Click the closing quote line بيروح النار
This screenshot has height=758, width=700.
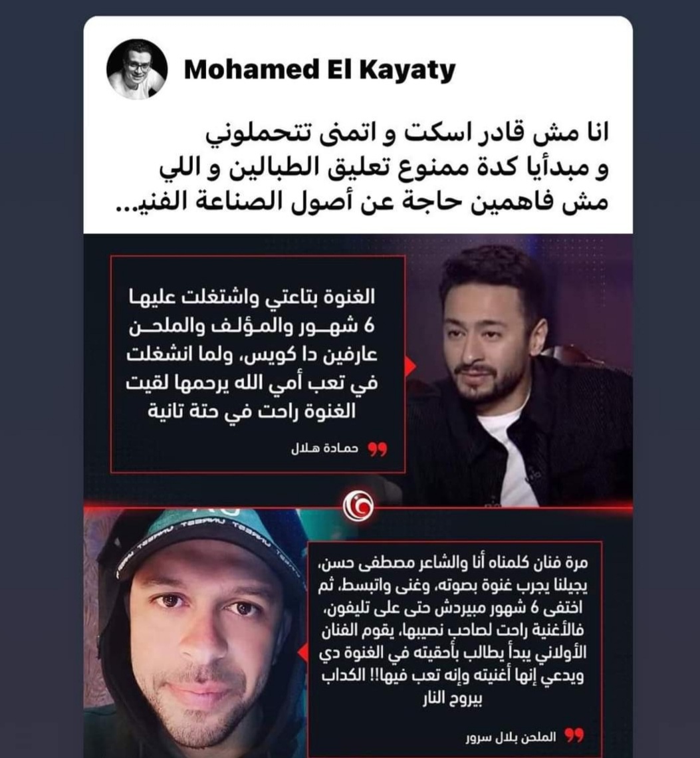[453, 699]
